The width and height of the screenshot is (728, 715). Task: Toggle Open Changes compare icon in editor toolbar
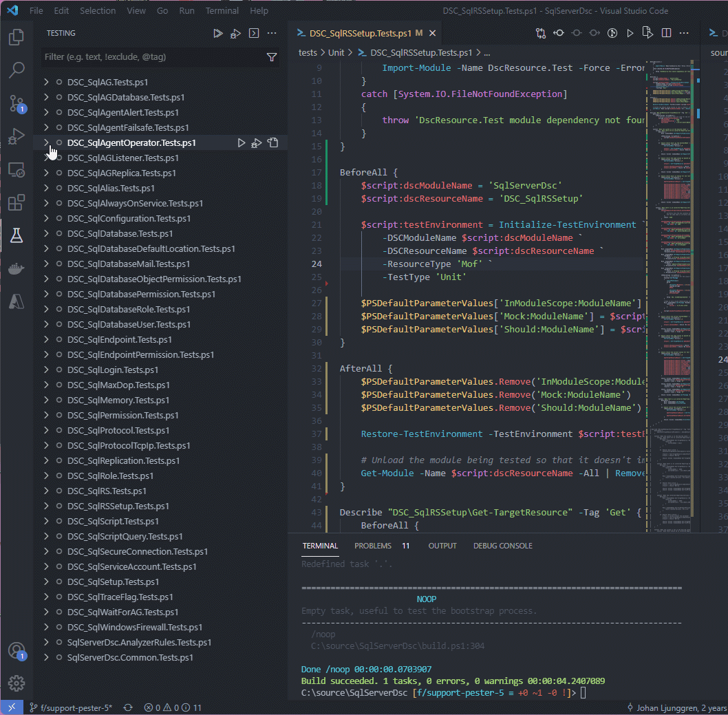[x=541, y=33]
